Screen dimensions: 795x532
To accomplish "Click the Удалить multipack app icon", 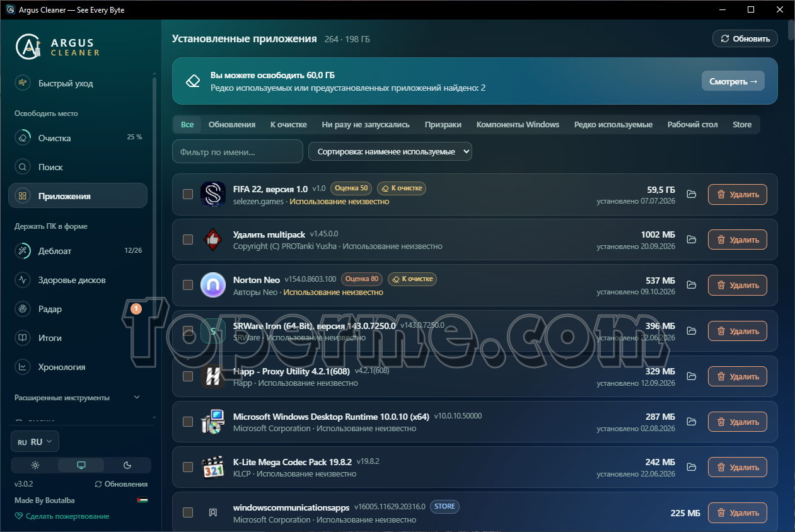I will pyautogui.click(x=213, y=240).
